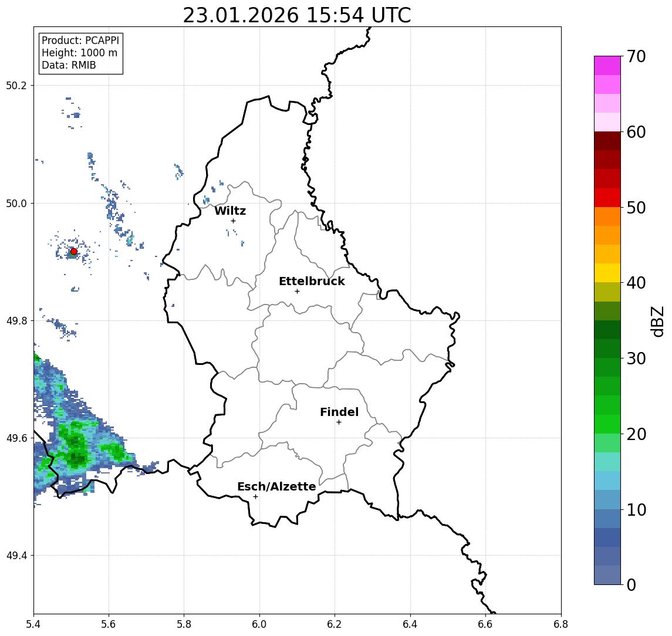Click the latitude tick label 49.6
Screen dimensions: 672x636
coord(16,438)
